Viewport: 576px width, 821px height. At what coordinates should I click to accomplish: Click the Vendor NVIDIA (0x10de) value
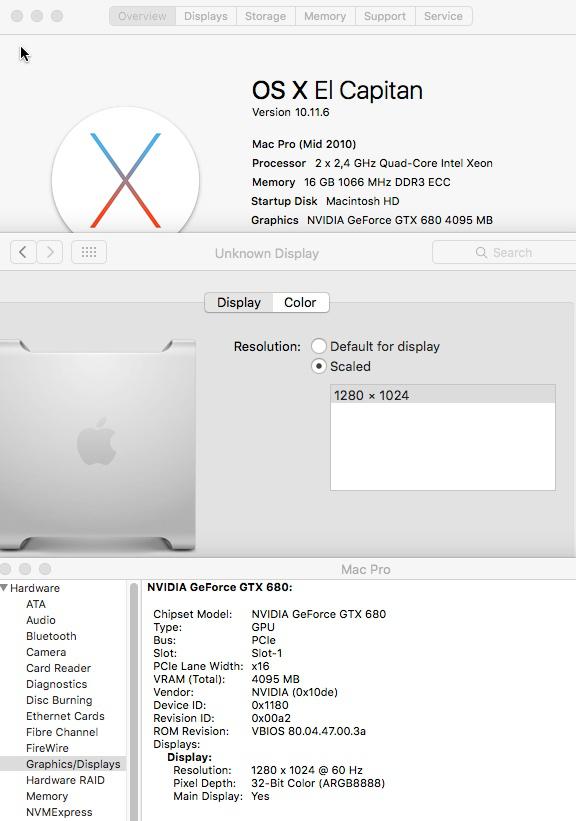point(294,692)
